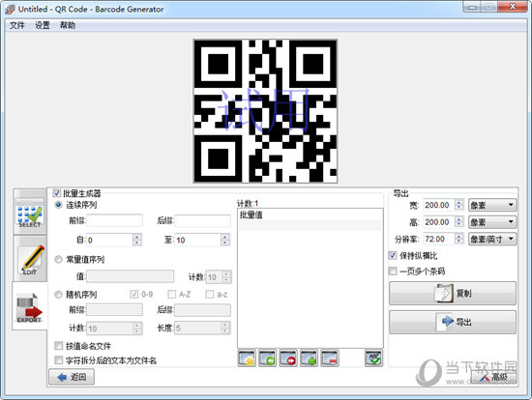The image size is (532, 400).
Task: Click the 后缀 suffix field under 连续序列
Action: 202,220
